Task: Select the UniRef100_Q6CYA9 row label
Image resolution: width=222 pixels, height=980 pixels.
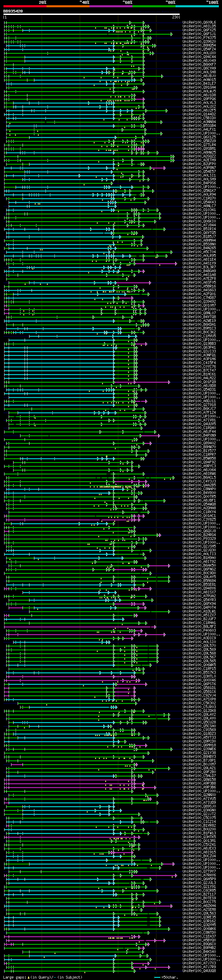Action: click(x=199, y=68)
